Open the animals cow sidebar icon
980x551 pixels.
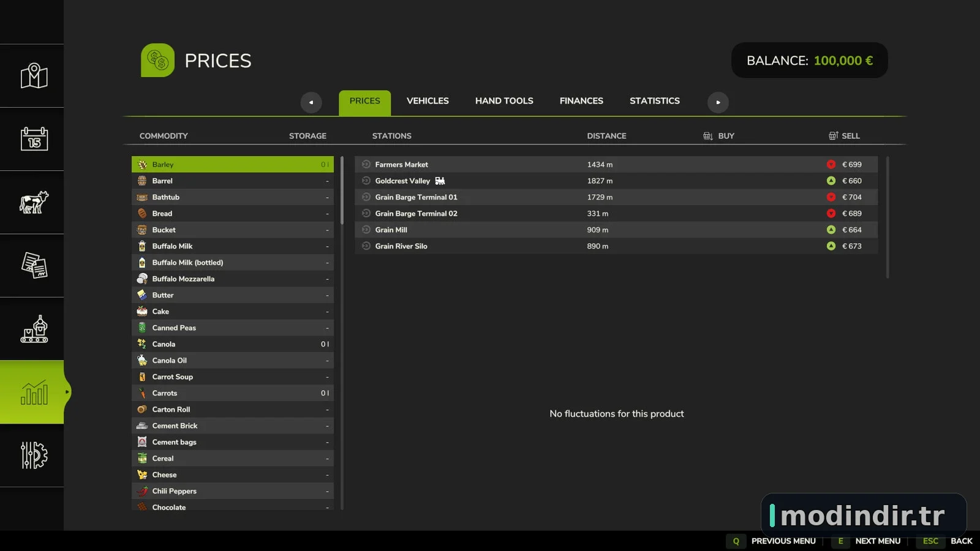(x=34, y=202)
